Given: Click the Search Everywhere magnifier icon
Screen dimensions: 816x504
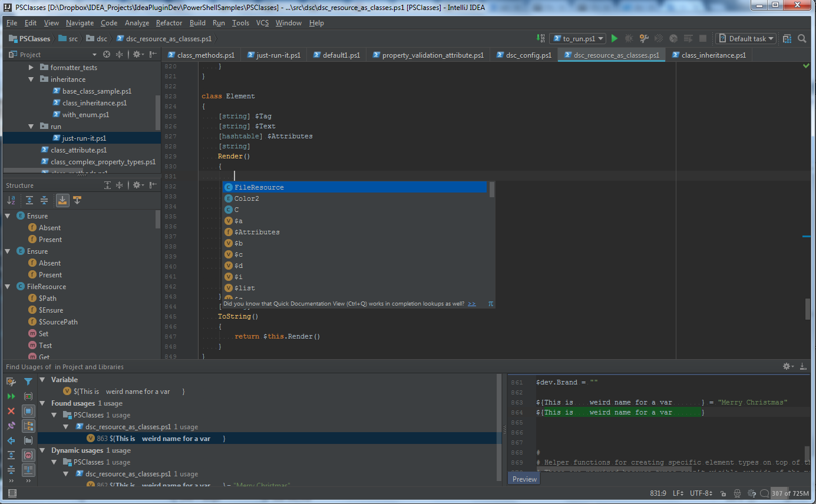Looking at the screenshot, I should (802, 38).
